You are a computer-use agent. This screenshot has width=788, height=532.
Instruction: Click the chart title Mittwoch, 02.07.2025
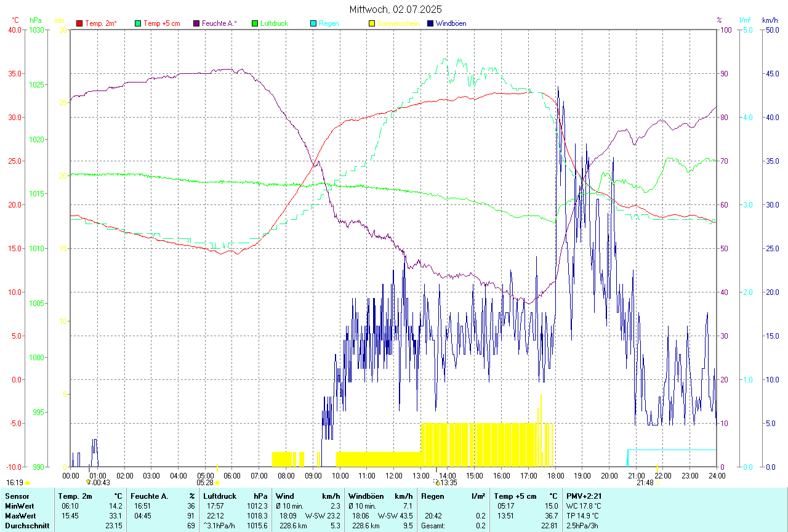click(395, 9)
